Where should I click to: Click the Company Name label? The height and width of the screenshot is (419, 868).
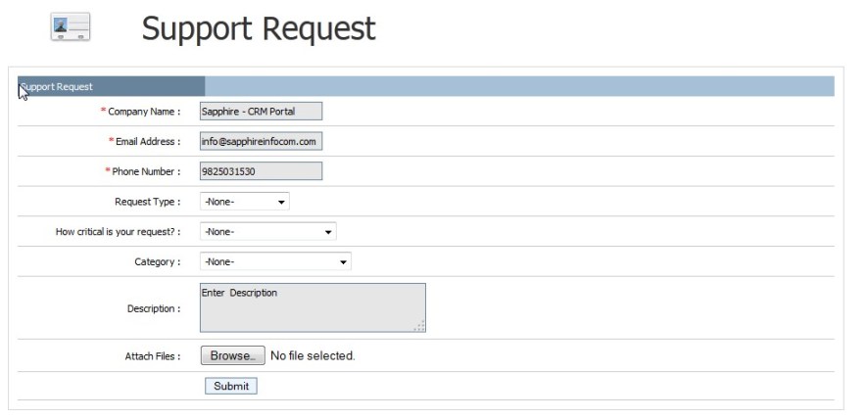[x=144, y=112]
